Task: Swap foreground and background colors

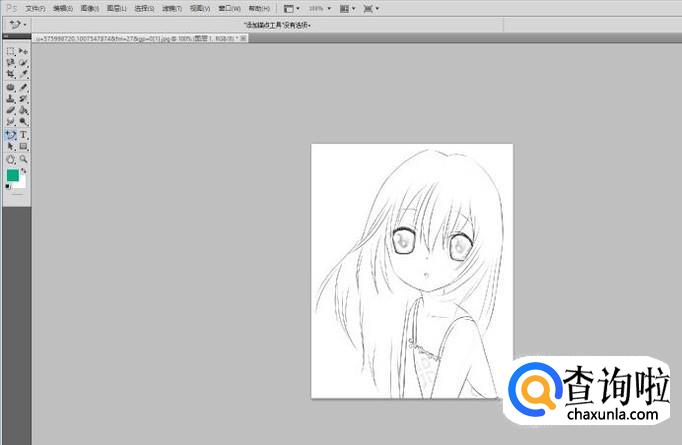Action: [24, 170]
